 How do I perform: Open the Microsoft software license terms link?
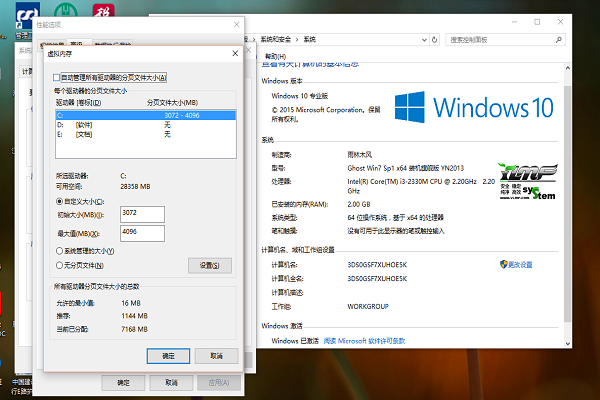(364, 341)
